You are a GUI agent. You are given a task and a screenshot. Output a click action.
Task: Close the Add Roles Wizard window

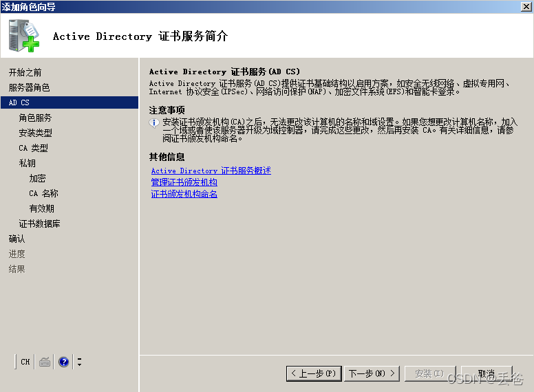point(526,7)
